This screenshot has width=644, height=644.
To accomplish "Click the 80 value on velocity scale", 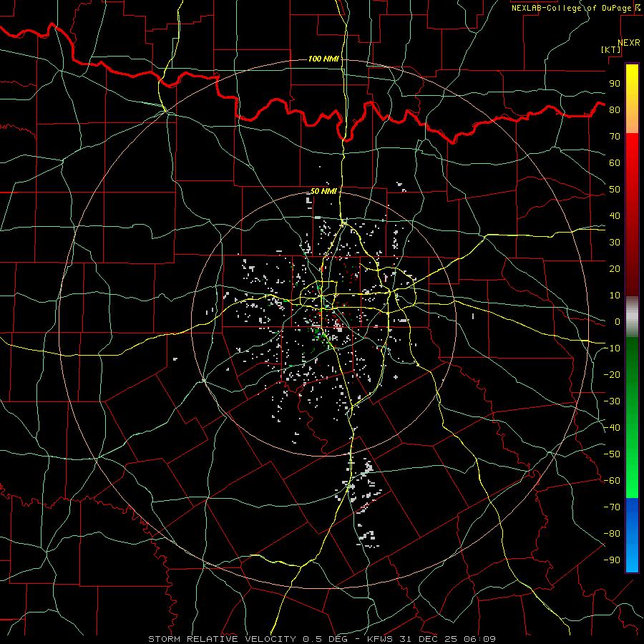I will coord(615,109).
